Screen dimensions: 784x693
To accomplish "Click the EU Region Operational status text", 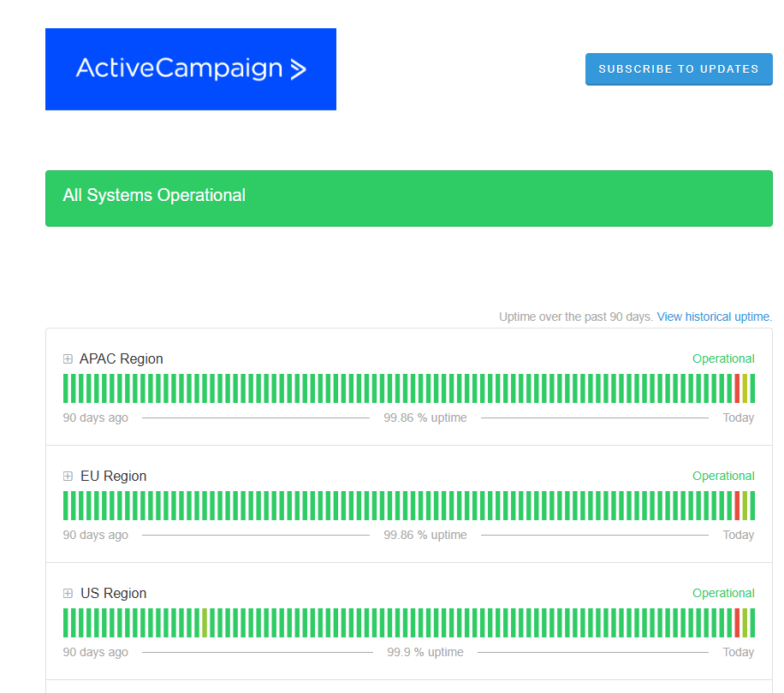I will click(x=723, y=477).
